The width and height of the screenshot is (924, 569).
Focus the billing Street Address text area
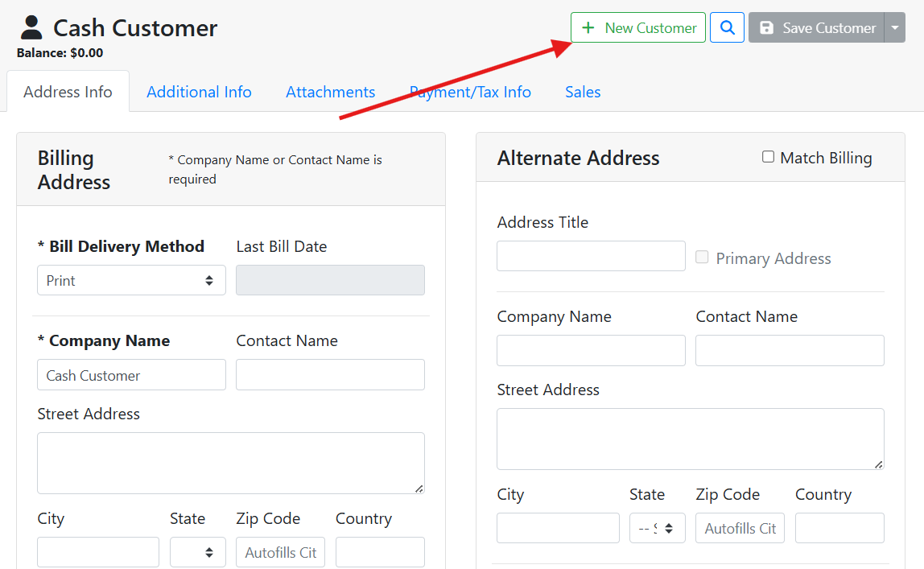[230, 463]
